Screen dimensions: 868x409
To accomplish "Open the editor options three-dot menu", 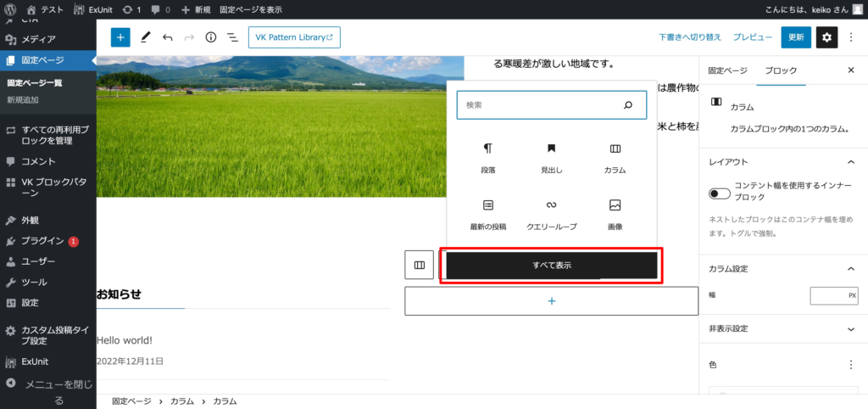I will [x=851, y=37].
